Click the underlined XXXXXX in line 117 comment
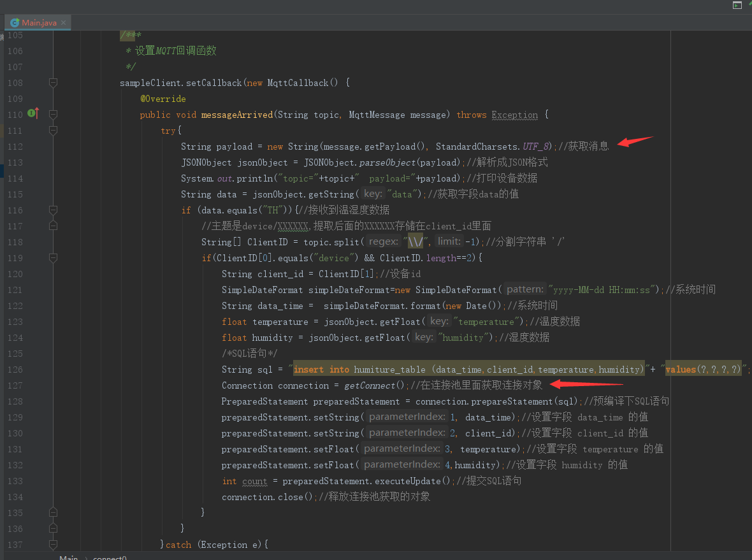The width and height of the screenshot is (752, 560). (293, 226)
